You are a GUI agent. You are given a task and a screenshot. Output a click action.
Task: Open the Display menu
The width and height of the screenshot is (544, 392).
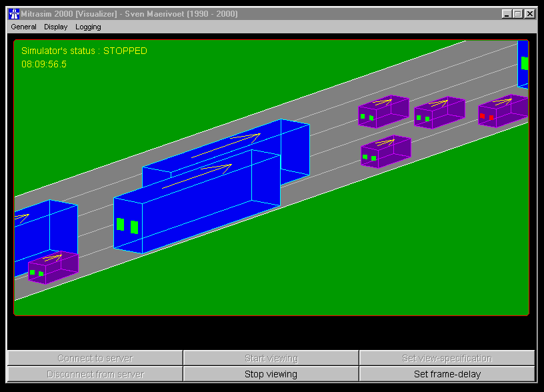point(55,27)
